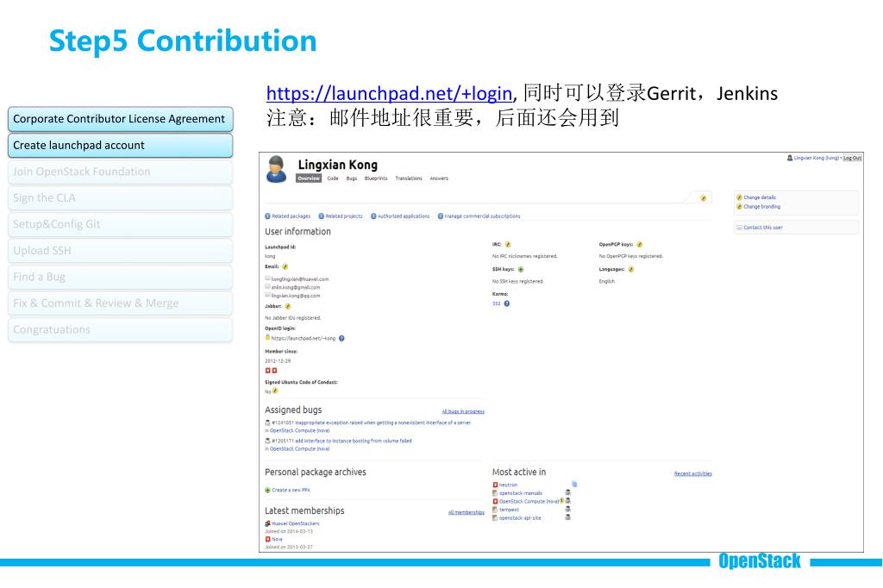The image size is (883, 588).
Task: Select Fix & Commit & Review & Merge step
Action: (120, 303)
